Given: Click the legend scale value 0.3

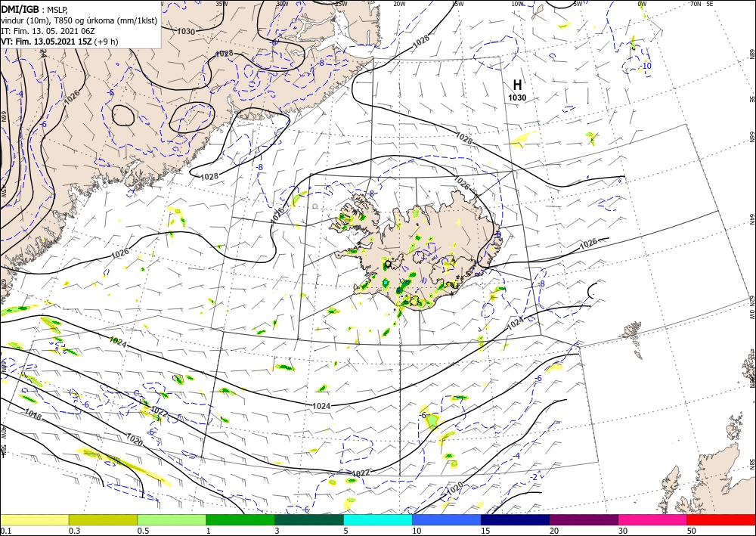Looking at the screenshot, I should point(74,531).
